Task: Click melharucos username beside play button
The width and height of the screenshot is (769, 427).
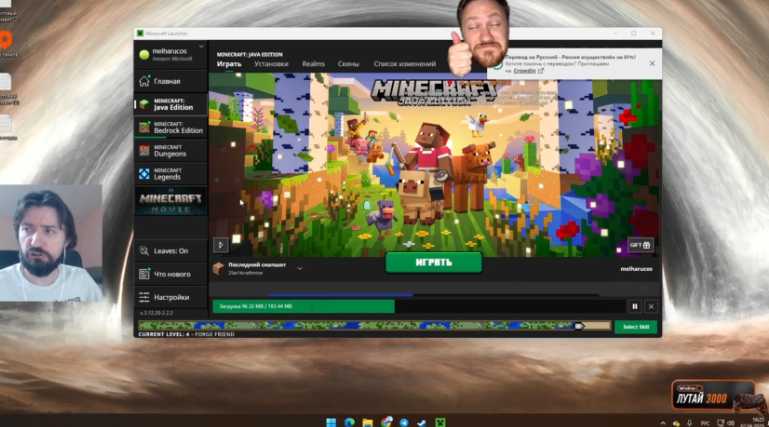Action: [636, 269]
